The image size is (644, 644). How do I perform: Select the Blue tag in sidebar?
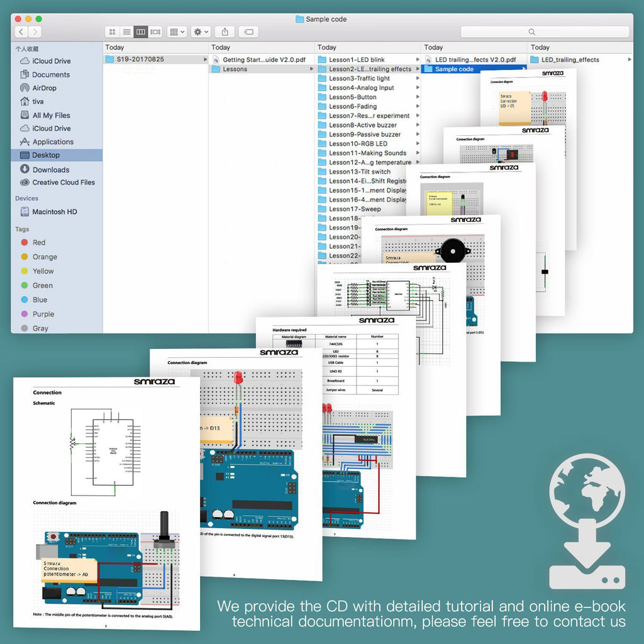point(40,300)
